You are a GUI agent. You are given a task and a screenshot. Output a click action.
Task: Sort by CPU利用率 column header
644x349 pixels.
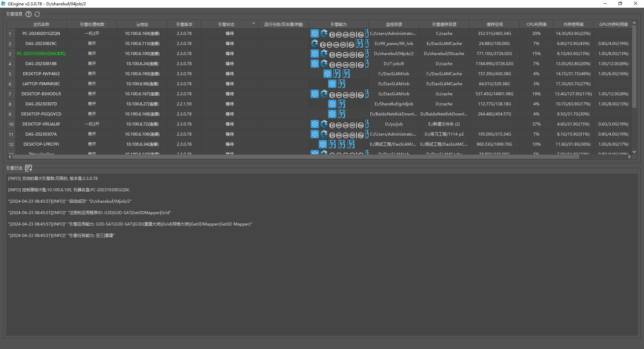tap(536, 24)
